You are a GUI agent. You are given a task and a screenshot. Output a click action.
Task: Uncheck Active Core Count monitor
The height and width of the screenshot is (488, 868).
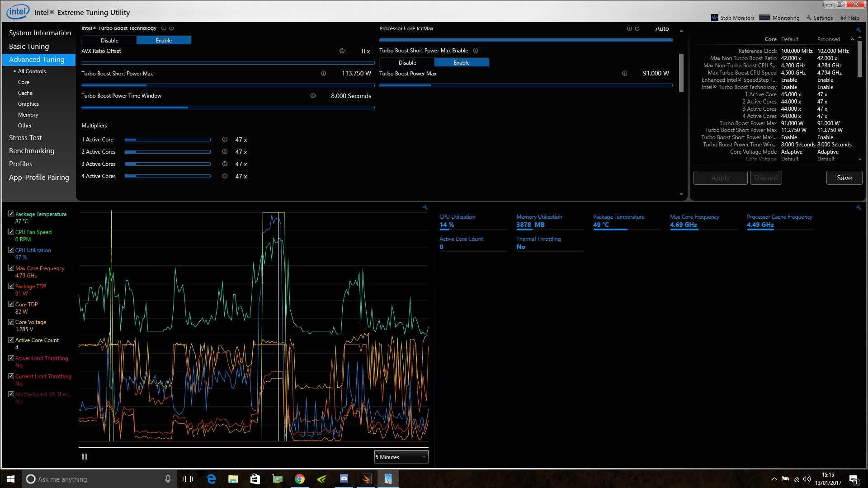pos(11,340)
